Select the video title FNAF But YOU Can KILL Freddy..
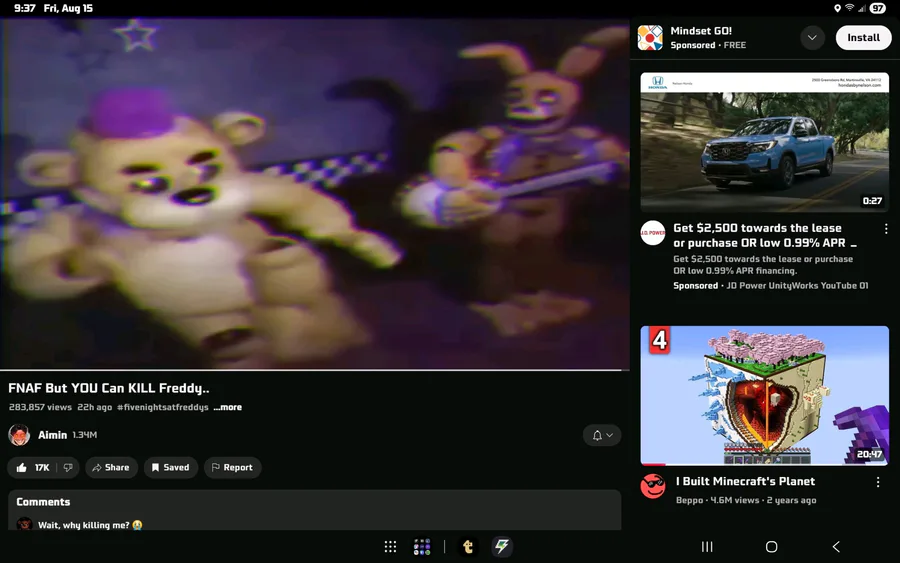The width and height of the screenshot is (900, 563). point(108,388)
